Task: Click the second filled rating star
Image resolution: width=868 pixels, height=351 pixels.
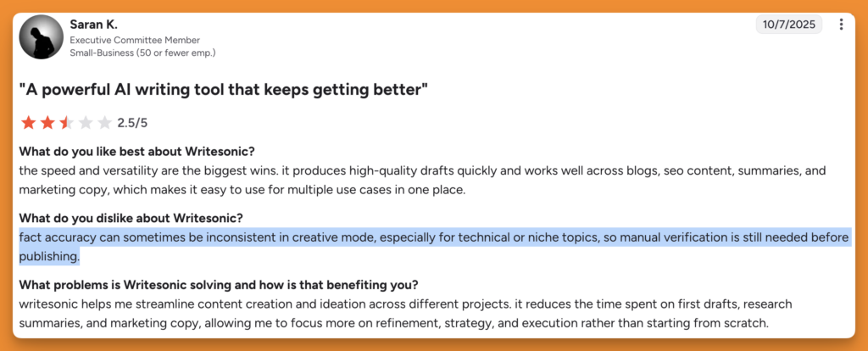Action: tap(47, 123)
